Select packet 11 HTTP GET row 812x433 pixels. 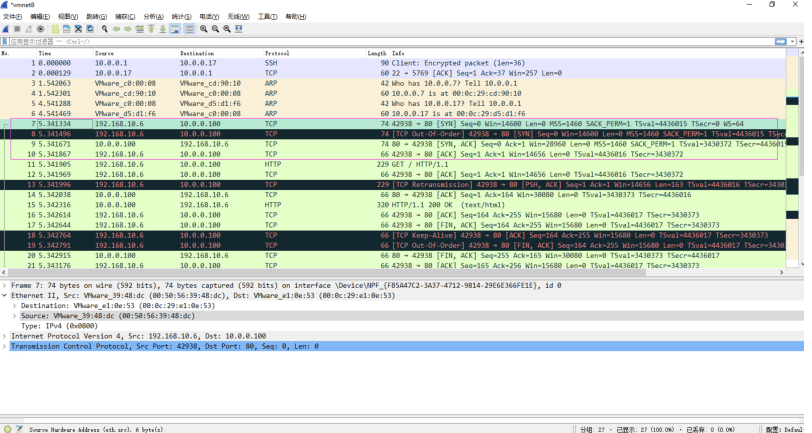[394, 165]
